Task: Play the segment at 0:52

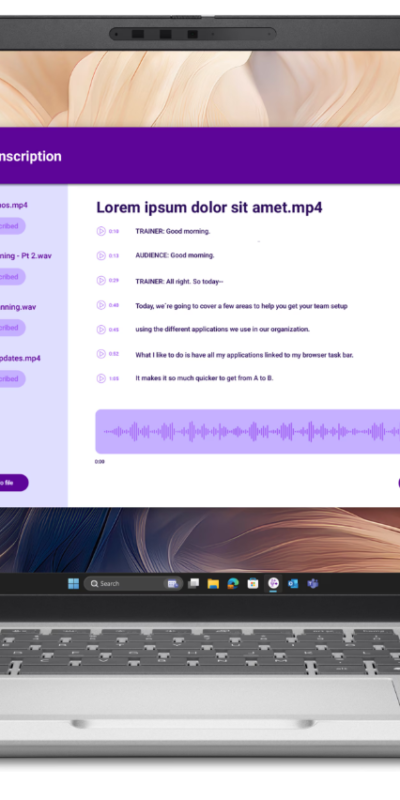Action: [101, 354]
